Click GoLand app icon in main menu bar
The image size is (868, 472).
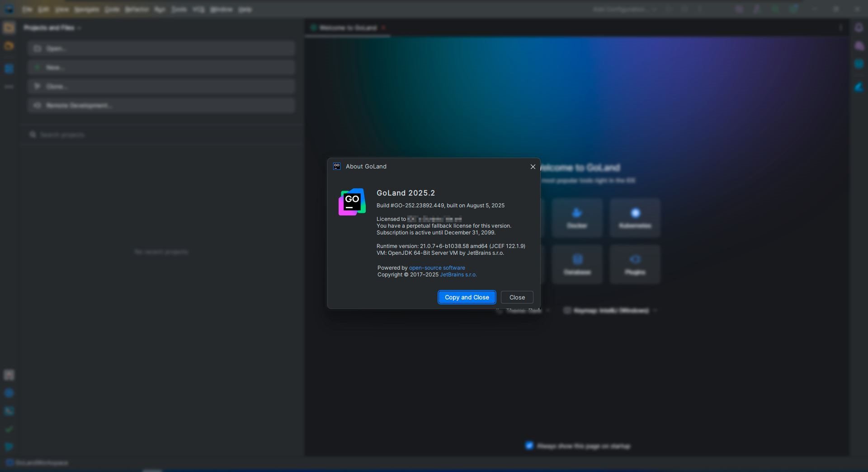(9, 9)
